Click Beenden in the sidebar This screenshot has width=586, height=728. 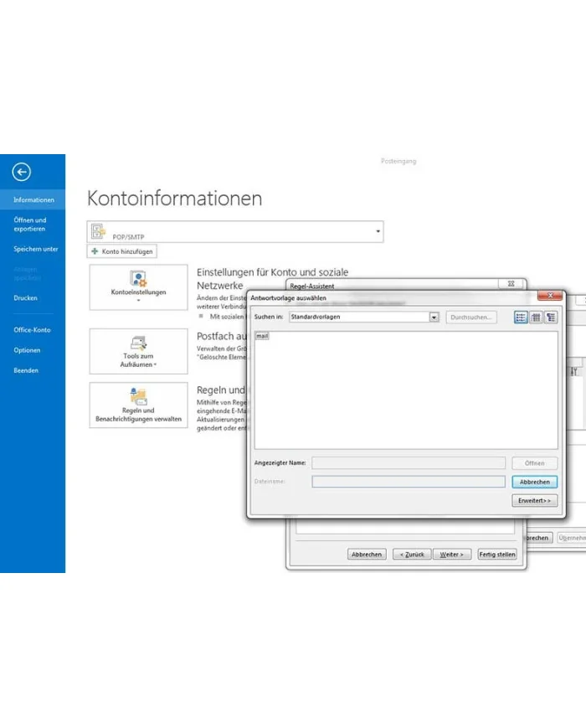click(x=26, y=370)
